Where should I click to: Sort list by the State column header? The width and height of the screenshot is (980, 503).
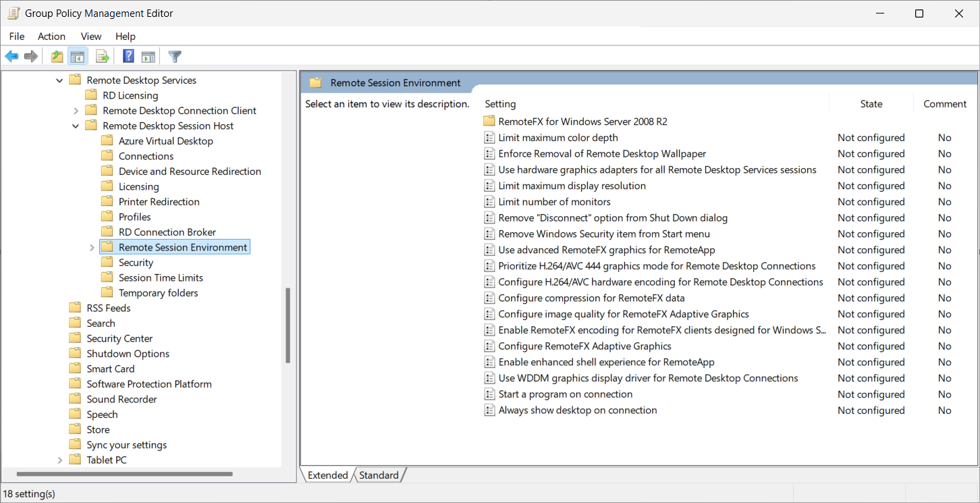871,104
